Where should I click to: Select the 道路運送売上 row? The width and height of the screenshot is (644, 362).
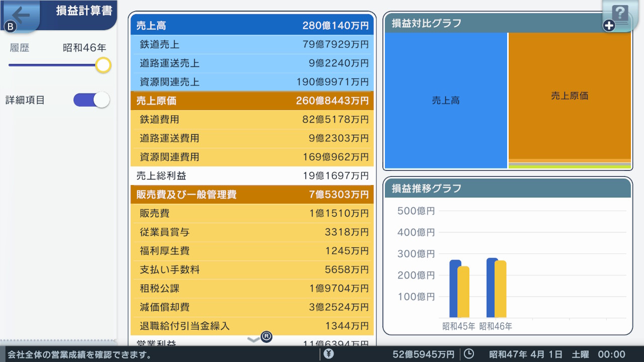252,63
